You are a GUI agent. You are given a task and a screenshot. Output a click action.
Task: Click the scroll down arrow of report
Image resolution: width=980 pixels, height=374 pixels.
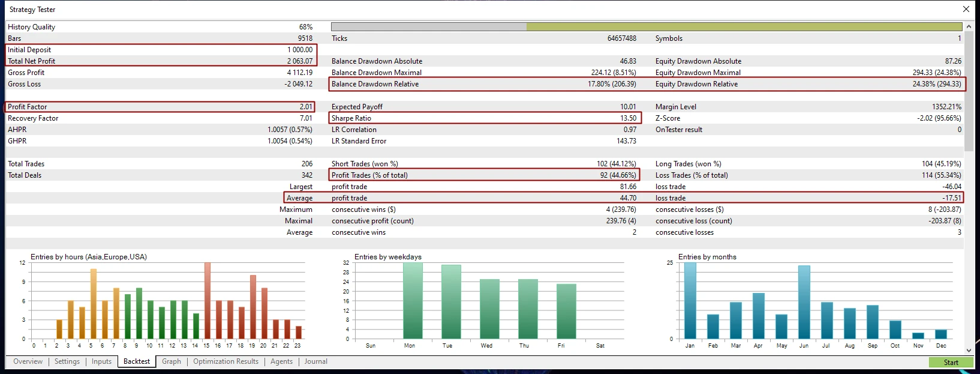(x=969, y=351)
